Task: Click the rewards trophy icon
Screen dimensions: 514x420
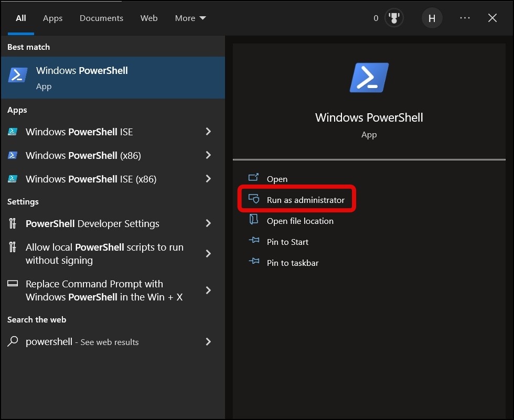Action: click(393, 18)
